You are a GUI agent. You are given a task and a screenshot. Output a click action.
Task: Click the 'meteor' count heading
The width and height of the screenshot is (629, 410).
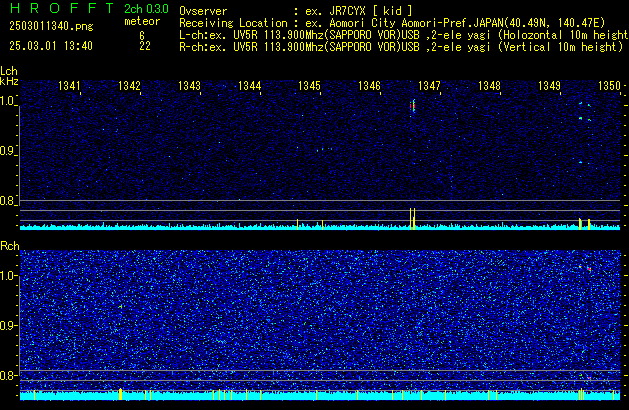[x=142, y=21]
